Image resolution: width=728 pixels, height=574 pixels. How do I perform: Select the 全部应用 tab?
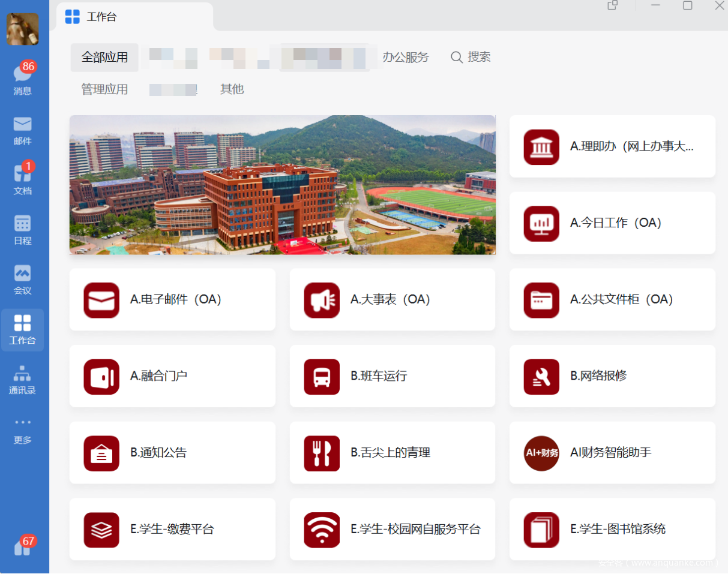pyautogui.click(x=104, y=58)
